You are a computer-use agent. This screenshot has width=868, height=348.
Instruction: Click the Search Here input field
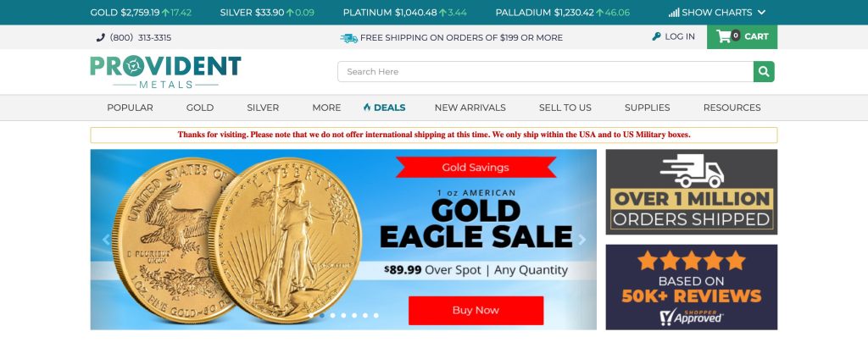click(545, 71)
